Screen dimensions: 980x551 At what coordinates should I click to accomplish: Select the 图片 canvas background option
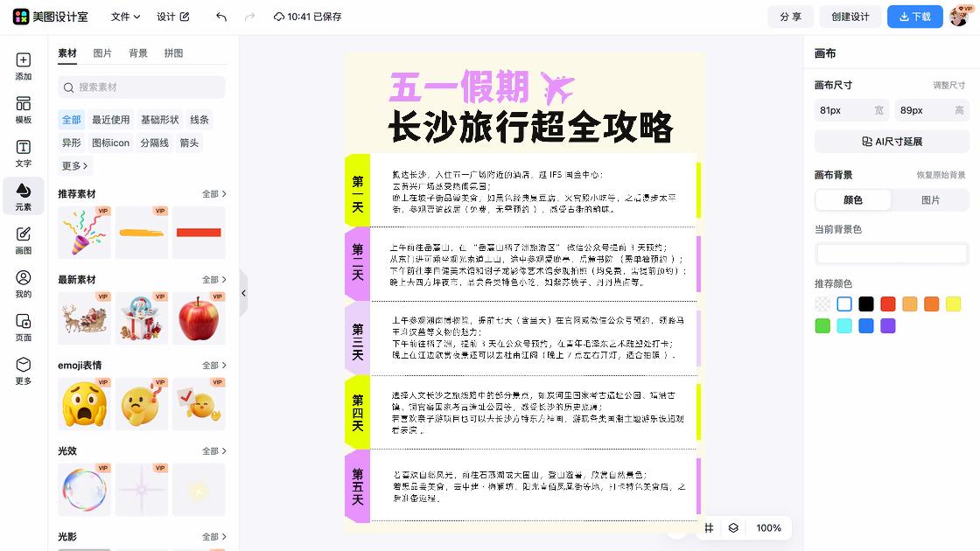pyautogui.click(x=930, y=200)
